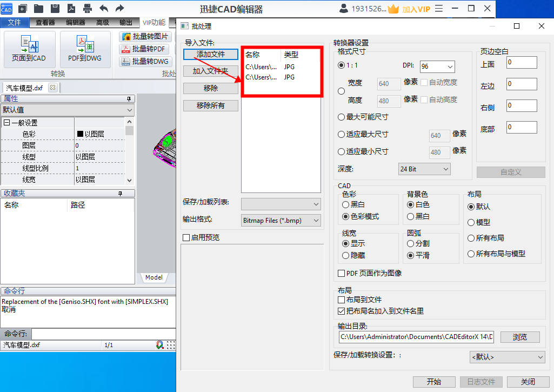Click 批量转PDF batch tool
This screenshot has width=554, height=392.
[x=144, y=49]
